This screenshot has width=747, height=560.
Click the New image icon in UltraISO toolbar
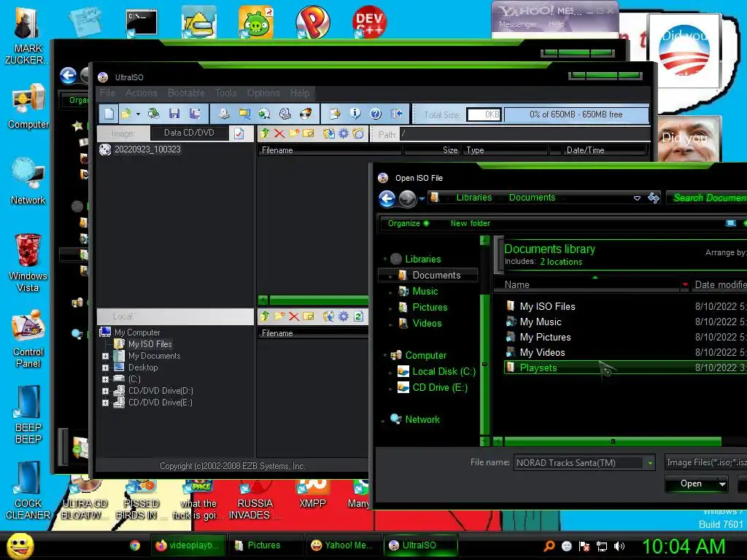point(109,114)
